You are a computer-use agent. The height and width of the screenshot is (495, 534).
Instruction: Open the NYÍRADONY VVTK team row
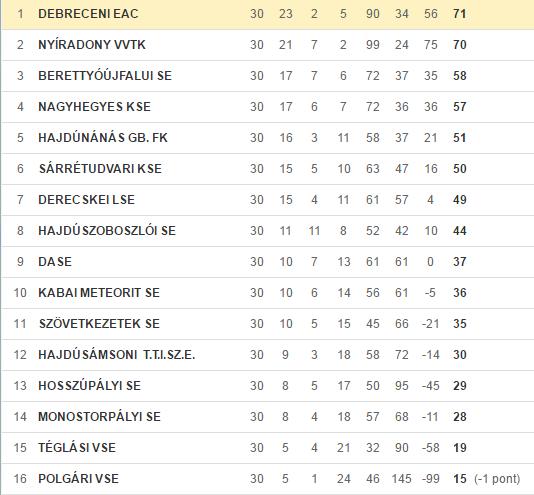click(267, 45)
